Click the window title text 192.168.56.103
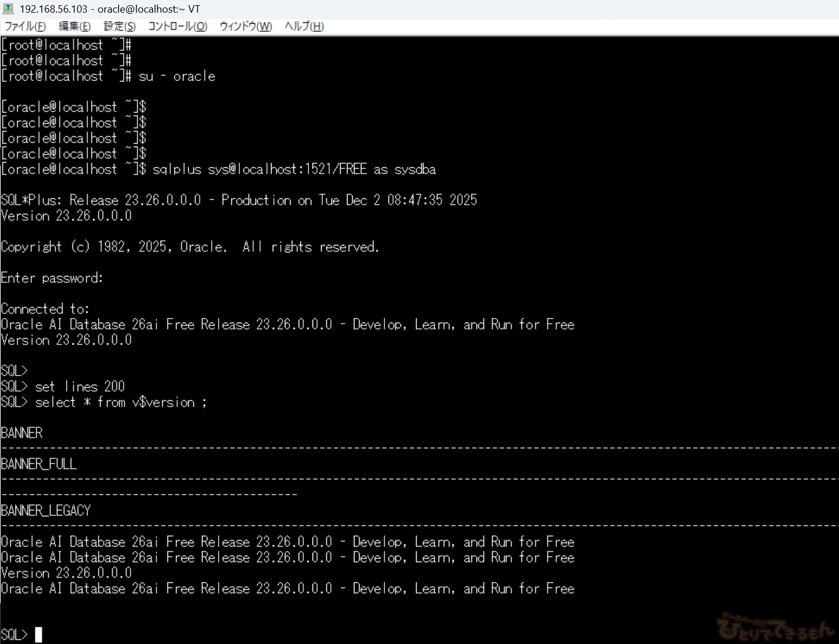The width and height of the screenshot is (839, 644). [54, 9]
